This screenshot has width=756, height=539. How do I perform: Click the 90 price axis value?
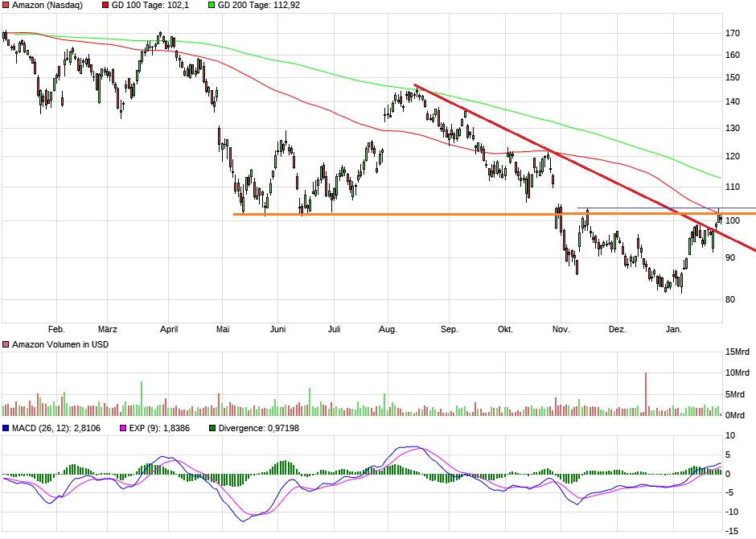[730, 257]
